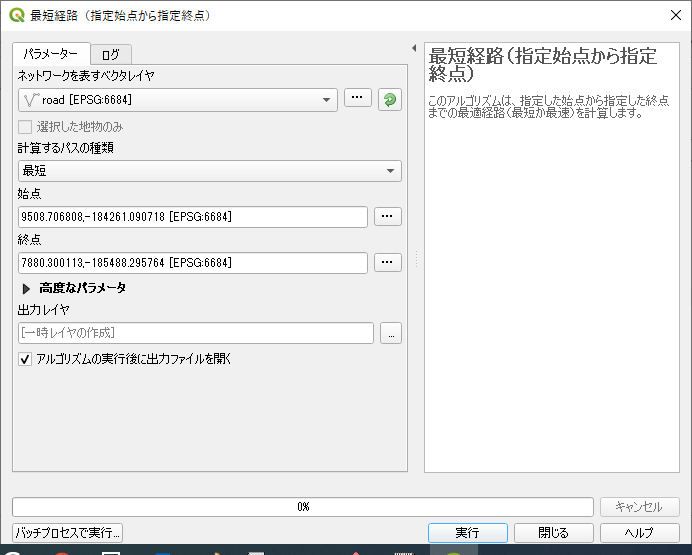Toggle the 選択した地物のみ checkbox

(25, 127)
